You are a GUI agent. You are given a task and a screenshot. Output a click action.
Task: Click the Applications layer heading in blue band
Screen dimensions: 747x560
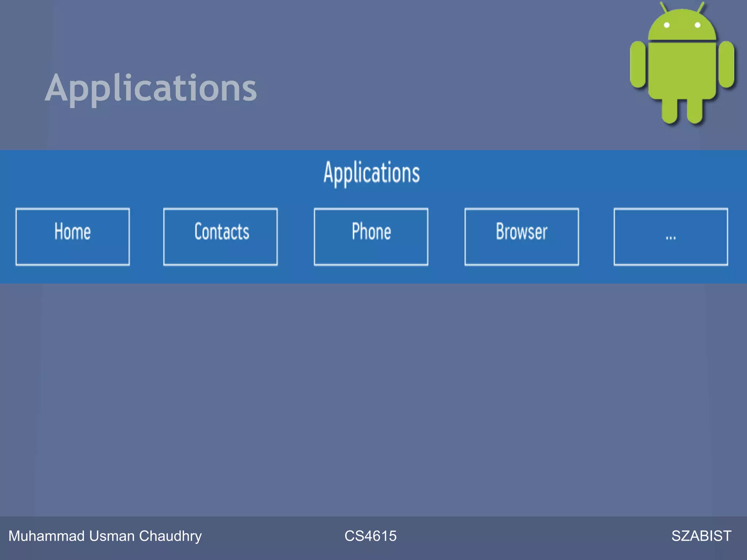click(372, 173)
